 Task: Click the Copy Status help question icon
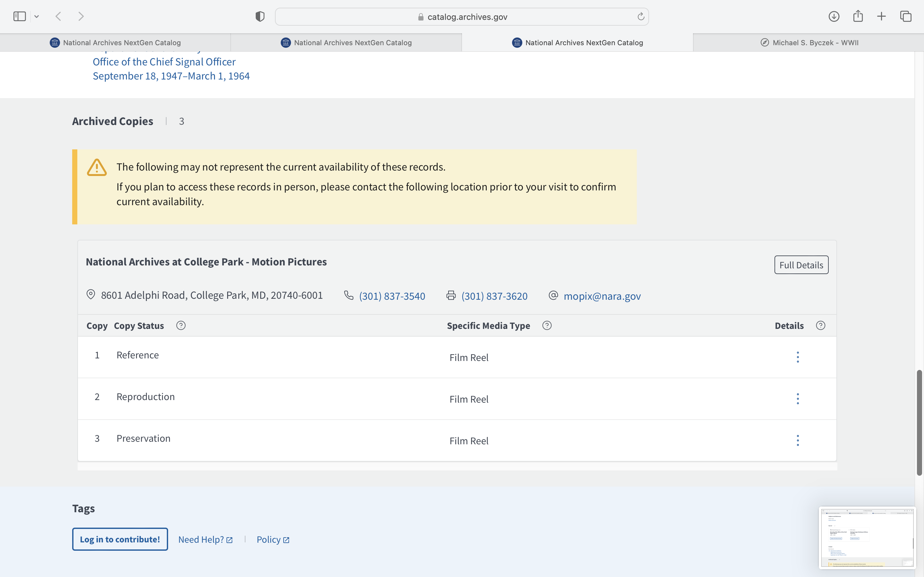pos(181,325)
